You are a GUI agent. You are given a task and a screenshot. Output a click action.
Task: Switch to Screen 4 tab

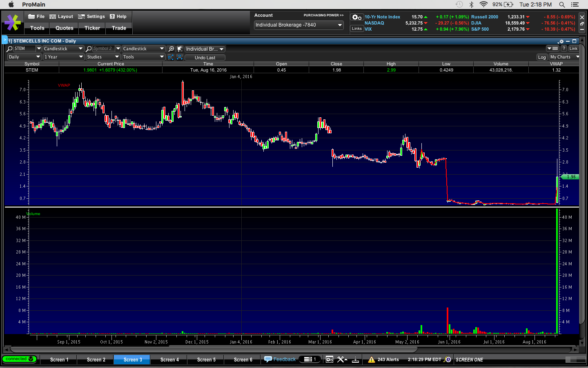point(169,360)
